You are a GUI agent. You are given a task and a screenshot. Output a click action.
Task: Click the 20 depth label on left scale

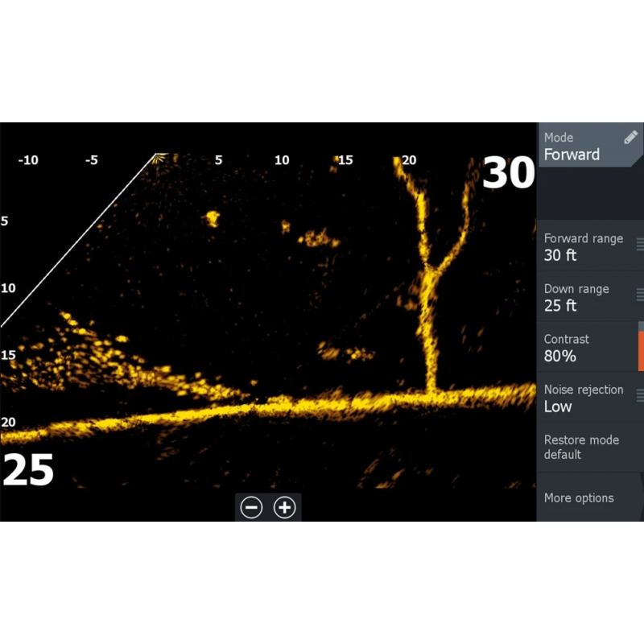[x=8, y=422]
